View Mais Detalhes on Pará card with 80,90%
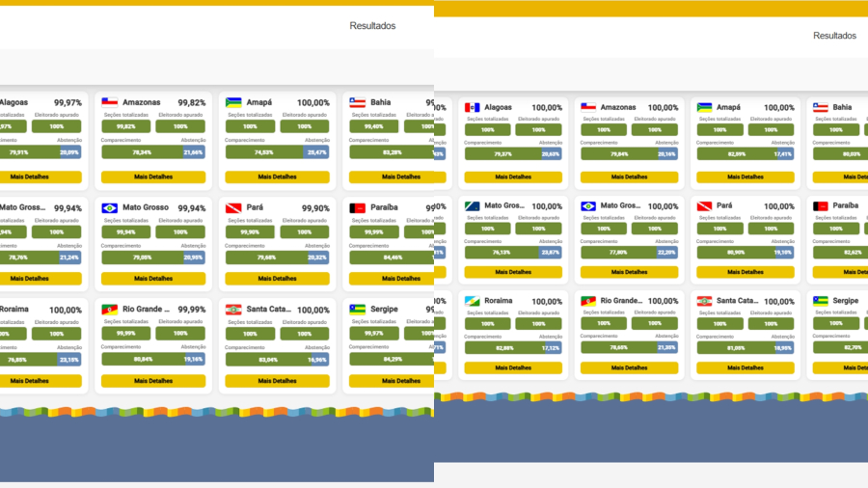Viewport: 868px width, 488px height. [x=746, y=272]
